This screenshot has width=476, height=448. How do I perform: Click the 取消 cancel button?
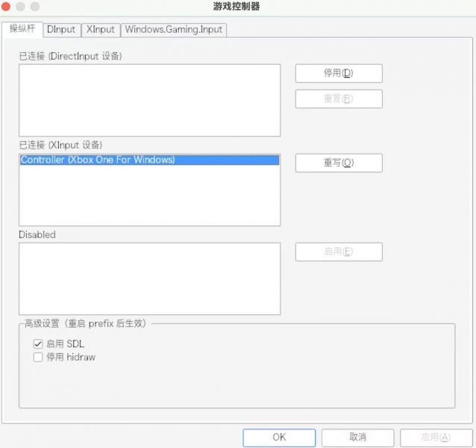click(x=358, y=438)
